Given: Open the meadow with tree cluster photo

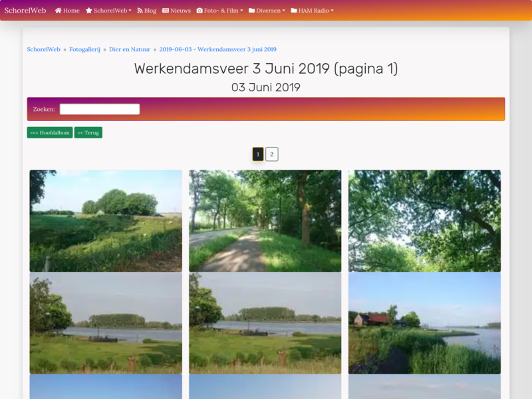Looking at the screenshot, I should pyautogui.click(x=106, y=221).
